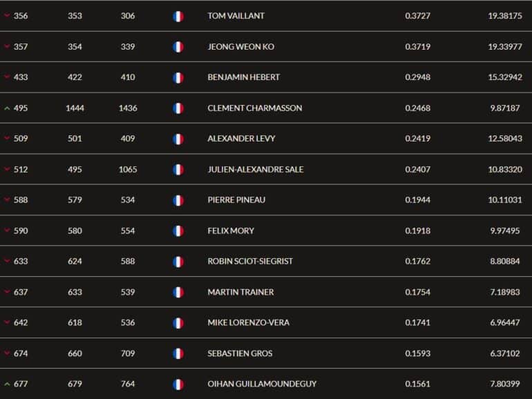Screen dimensions: 532x399
Task: Open Tom Vaillant's player profile
Action: pos(236,16)
